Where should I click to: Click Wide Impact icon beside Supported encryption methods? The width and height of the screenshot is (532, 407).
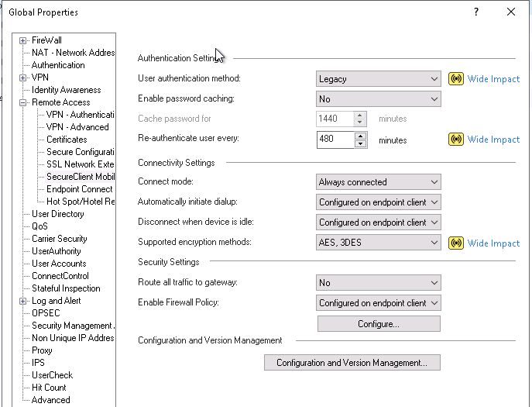(x=456, y=243)
